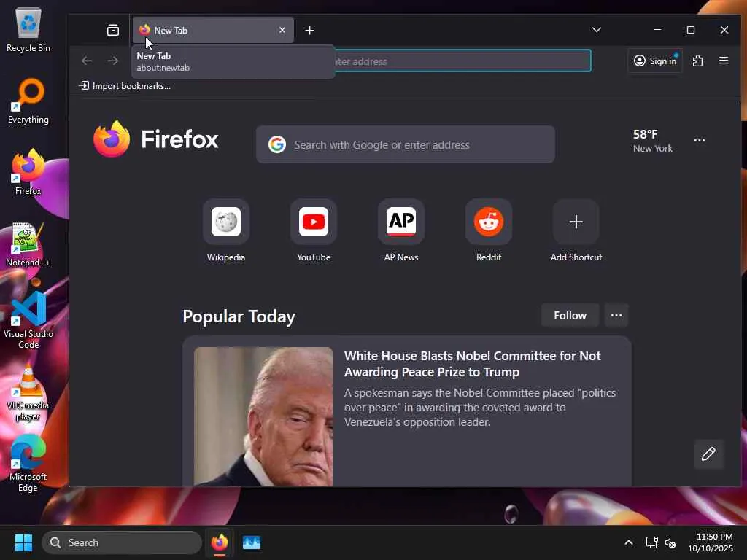The width and height of the screenshot is (747, 560).
Task: Expand the list all tabs chevron
Action: click(x=597, y=30)
